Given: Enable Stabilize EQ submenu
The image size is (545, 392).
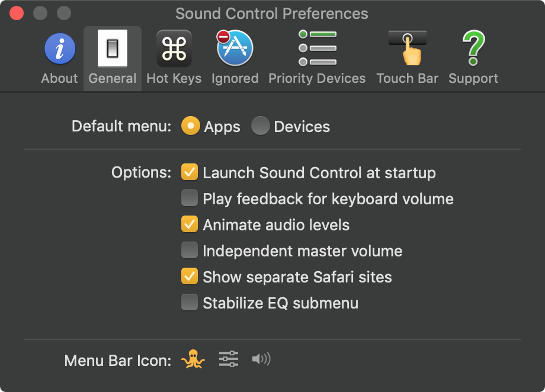Looking at the screenshot, I should click(x=190, y=303).
